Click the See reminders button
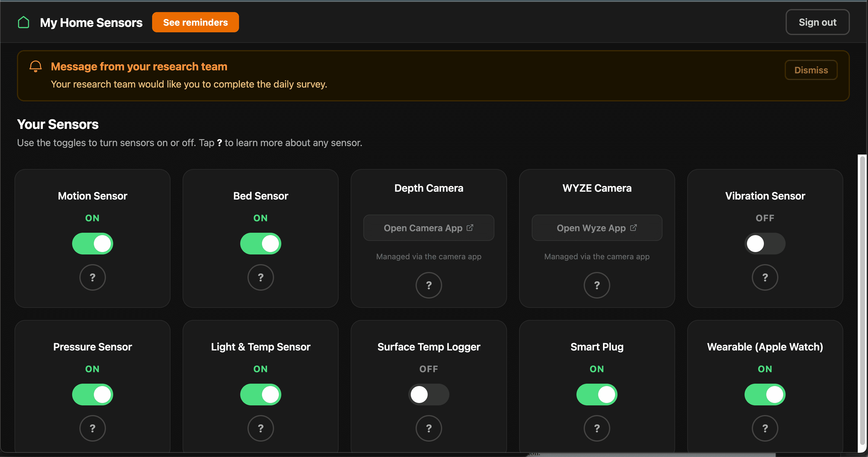The width and height of the screenshot is (868, 457). (196, 22)
